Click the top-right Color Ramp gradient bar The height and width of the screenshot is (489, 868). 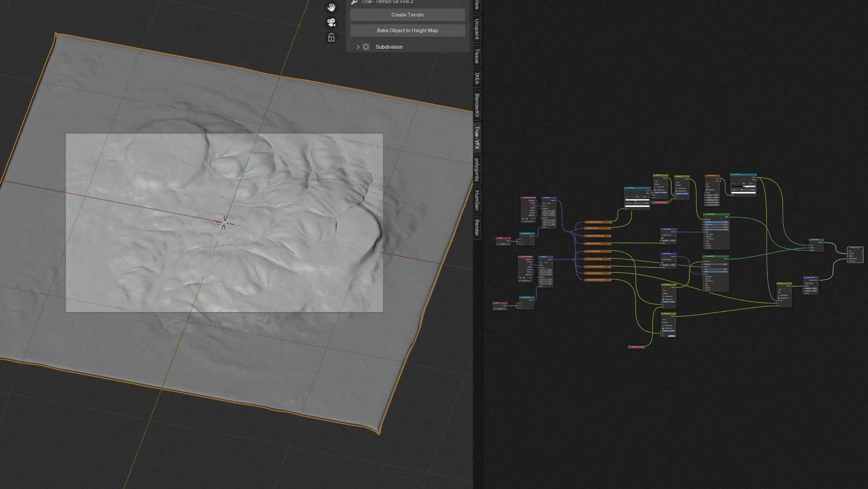point(743,187)
